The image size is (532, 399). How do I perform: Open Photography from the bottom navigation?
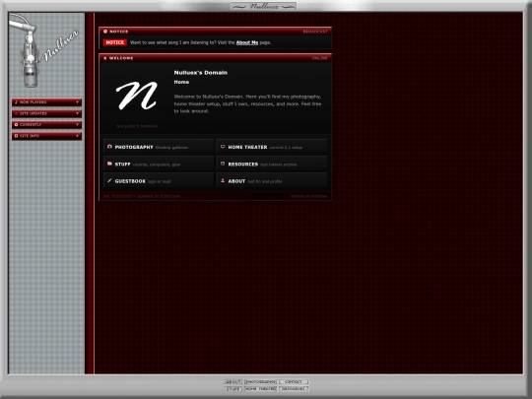(260, 381)
